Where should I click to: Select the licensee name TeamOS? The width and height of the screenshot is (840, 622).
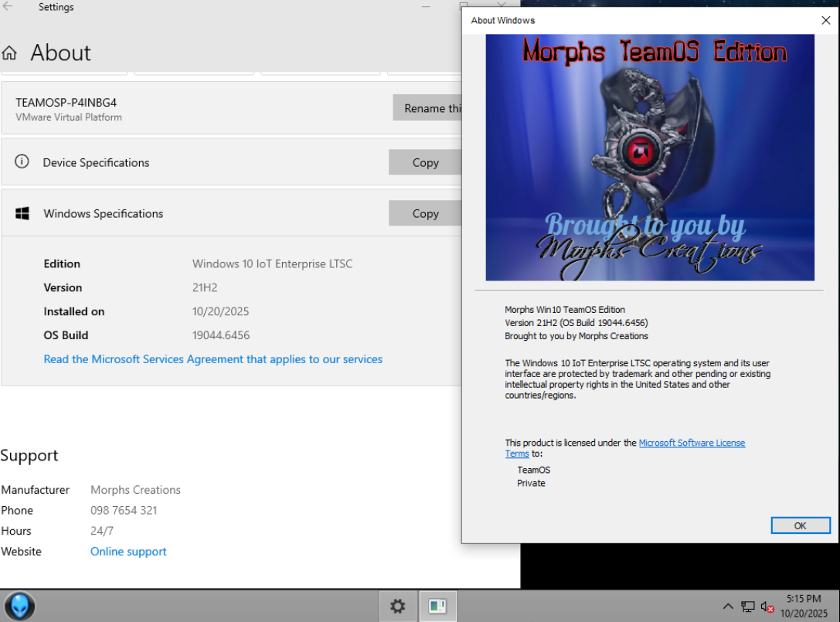point(533,470)
